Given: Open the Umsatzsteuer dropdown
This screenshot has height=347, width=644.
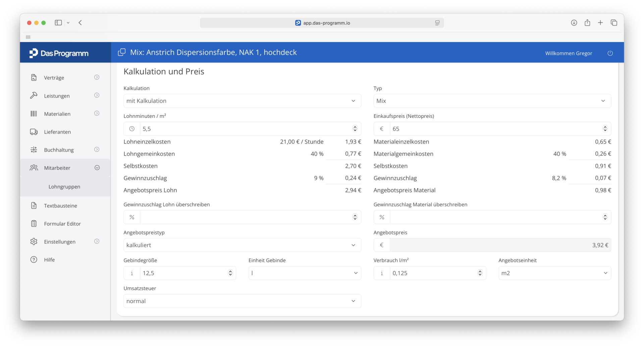Looking at the screenshot, I should [242, 301].
